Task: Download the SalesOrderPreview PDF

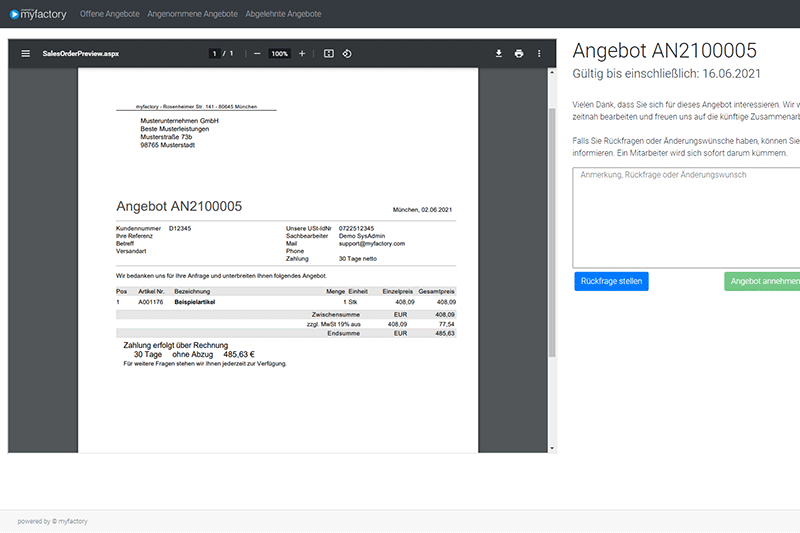Action: (x=499, y=54)
